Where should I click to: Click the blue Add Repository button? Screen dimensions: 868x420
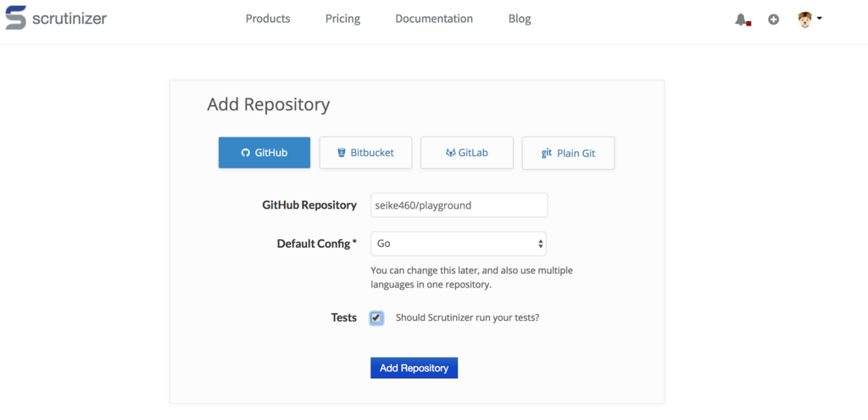coord(414,368)
